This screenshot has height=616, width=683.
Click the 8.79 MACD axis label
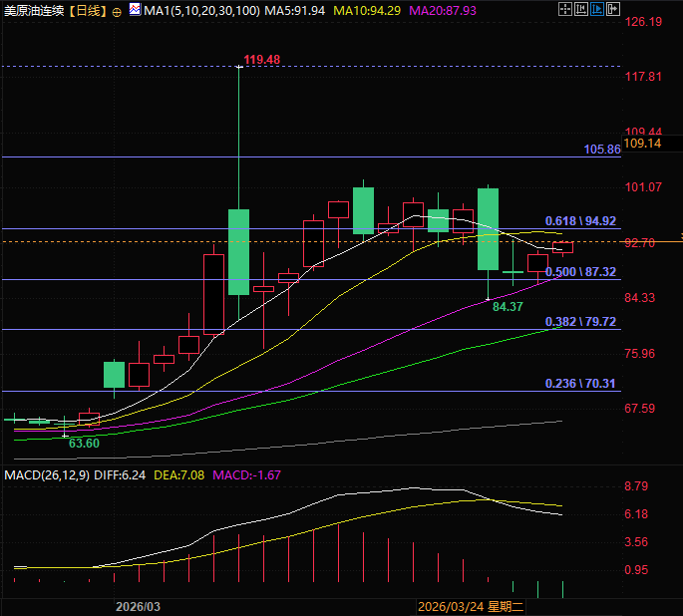pyautogui.click(x=636, y=486)
